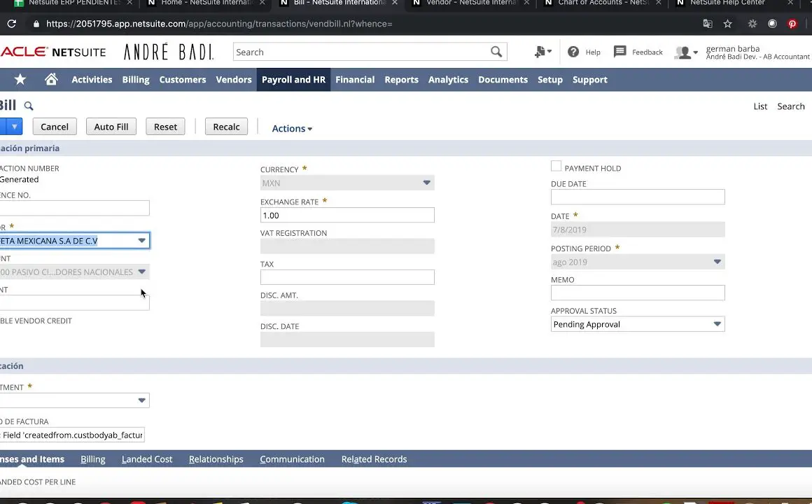
Task: Open the List link
Action: tap(760, 106)
